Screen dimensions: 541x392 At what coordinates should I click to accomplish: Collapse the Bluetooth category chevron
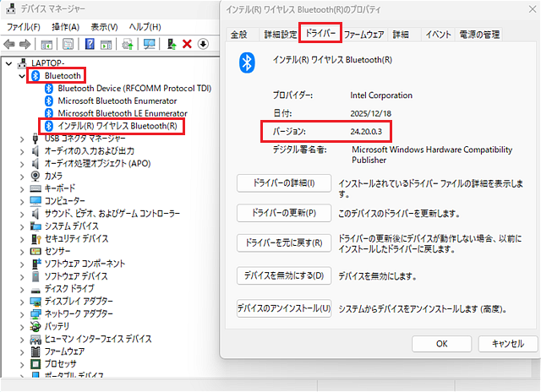pos(22,76)
